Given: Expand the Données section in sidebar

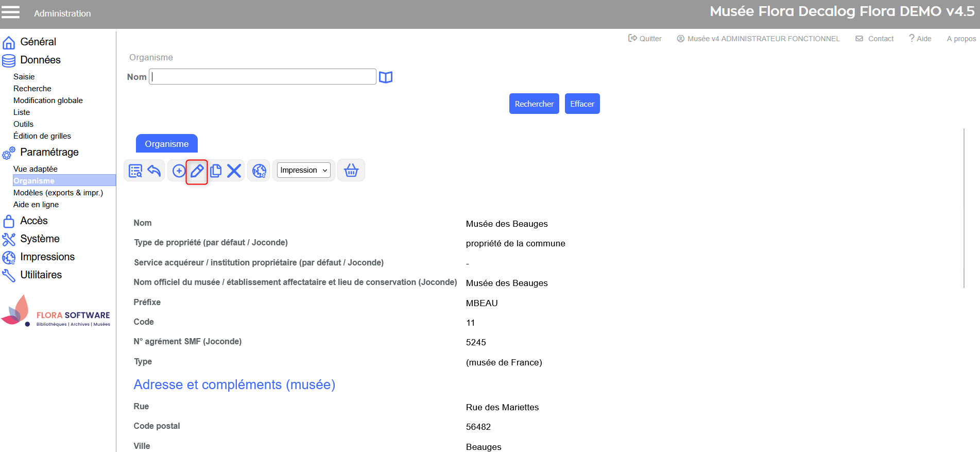Looking at the screenshot, I should coord(40,60).
